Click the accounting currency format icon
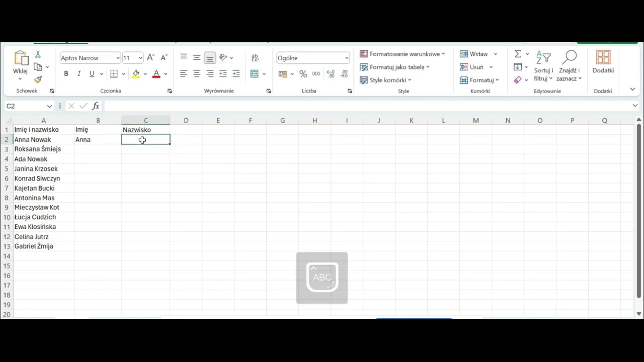The width and height of the screenshot is (644, 362). coord(282,74)
